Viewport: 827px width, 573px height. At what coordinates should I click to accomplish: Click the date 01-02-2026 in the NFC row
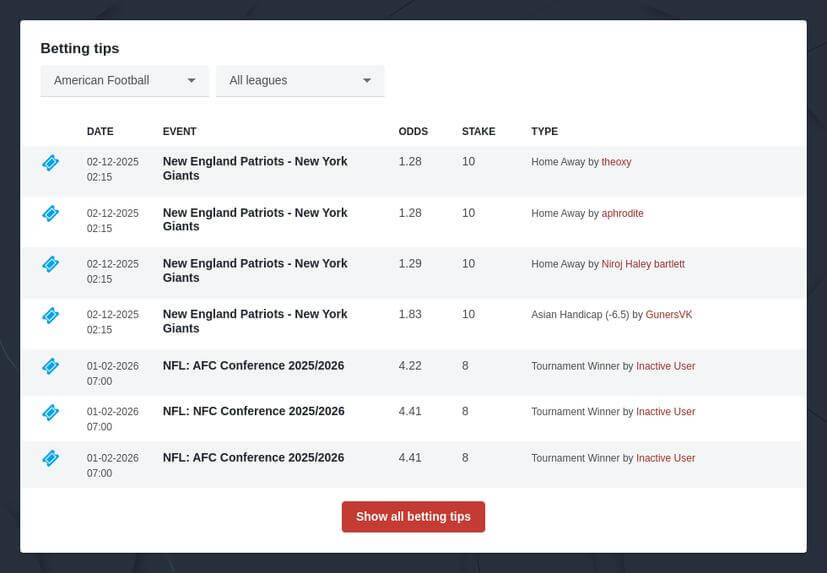coord(113,412)
